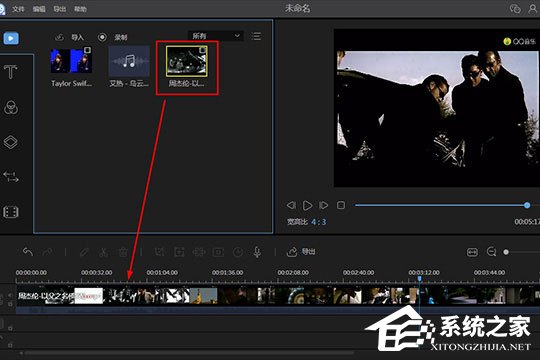540x360 pixels.
Task: Open the Text tool in sidebar
Action: (x=11, y=72)
